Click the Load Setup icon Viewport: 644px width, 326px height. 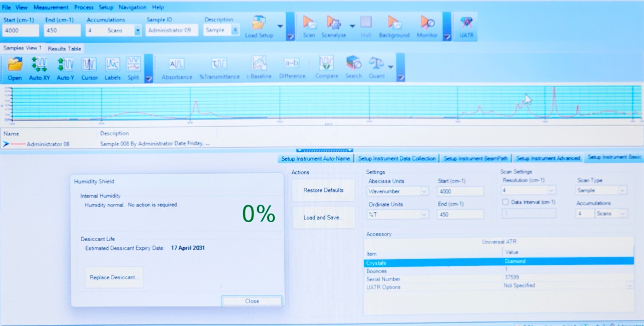(259, 27)
